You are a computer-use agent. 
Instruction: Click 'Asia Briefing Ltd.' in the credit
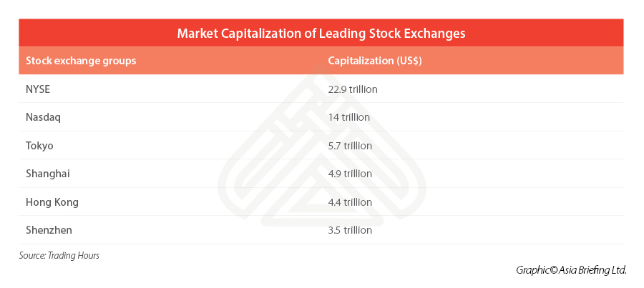coord(593,270)
